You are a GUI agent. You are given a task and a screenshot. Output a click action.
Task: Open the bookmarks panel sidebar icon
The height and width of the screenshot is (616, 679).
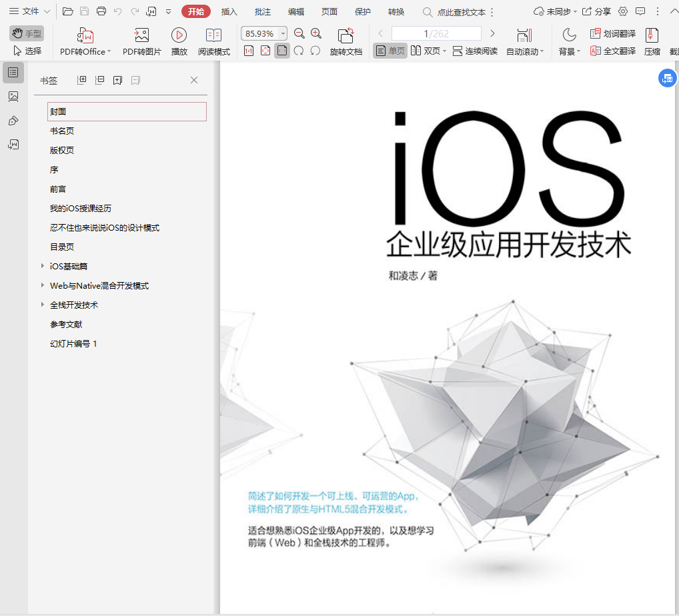13,72
